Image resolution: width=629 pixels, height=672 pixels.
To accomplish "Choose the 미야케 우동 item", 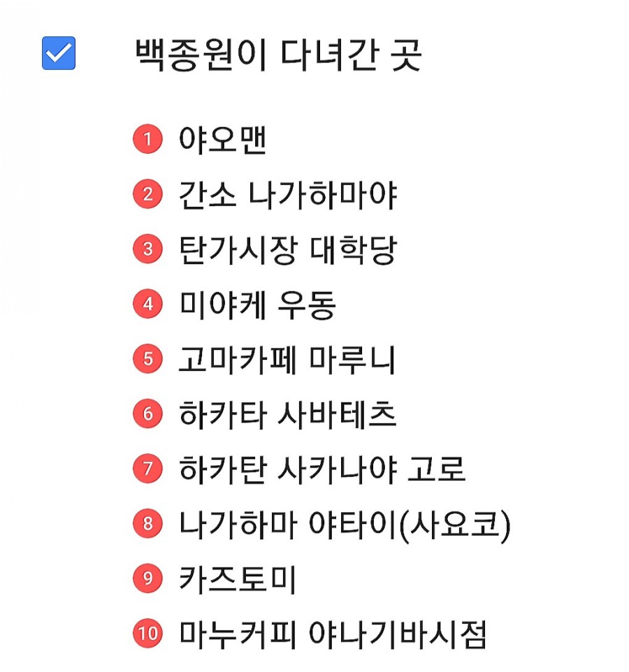I will click(257, 305).
